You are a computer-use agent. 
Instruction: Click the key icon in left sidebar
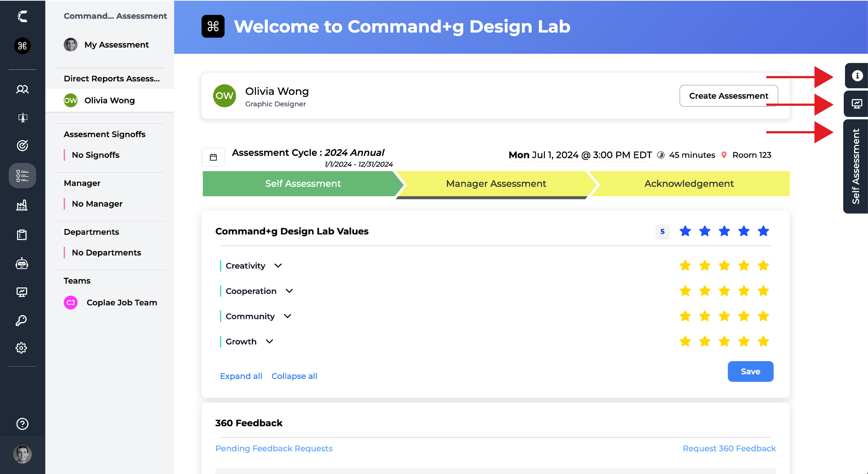tap(22, 320)
